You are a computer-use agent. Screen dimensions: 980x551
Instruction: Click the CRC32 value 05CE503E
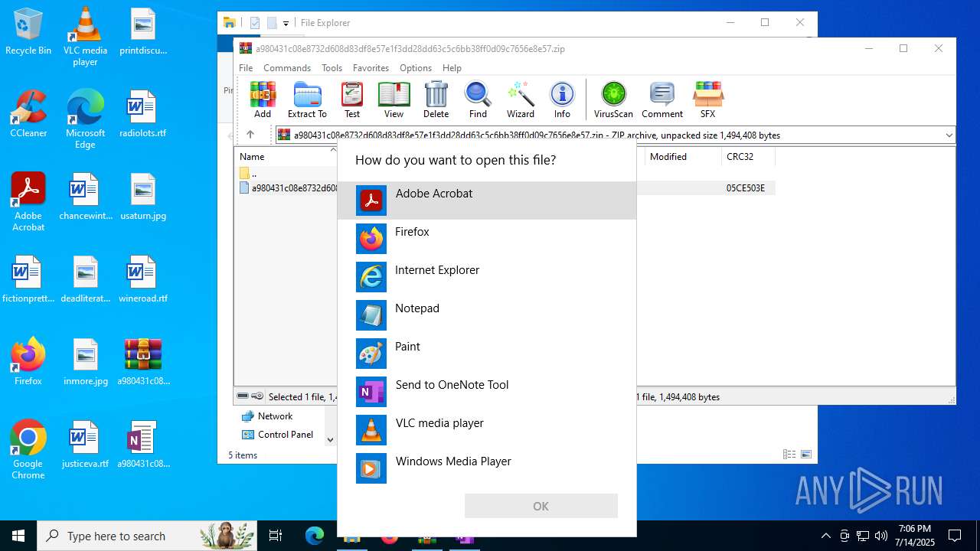coord(746,187)
